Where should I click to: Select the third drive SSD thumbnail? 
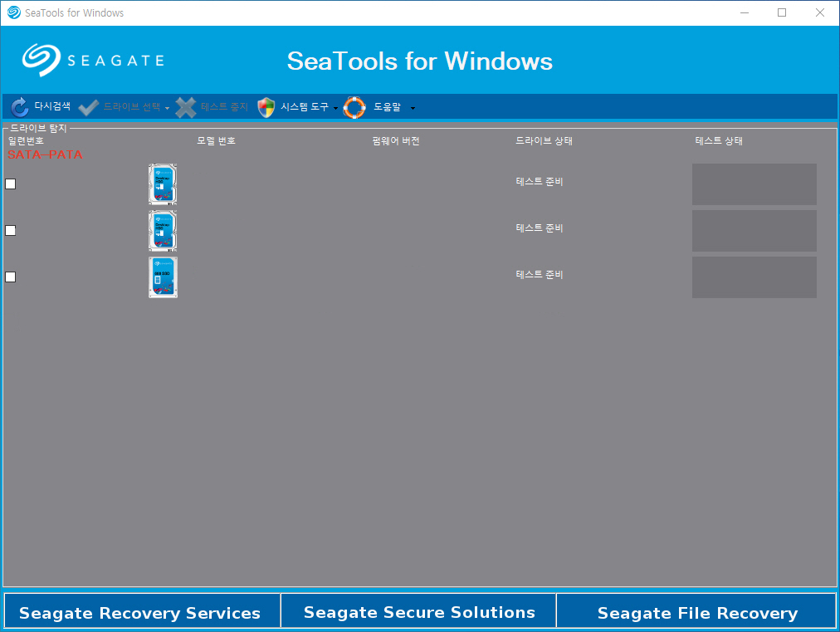pyautogui.click(x=163, y=277)
